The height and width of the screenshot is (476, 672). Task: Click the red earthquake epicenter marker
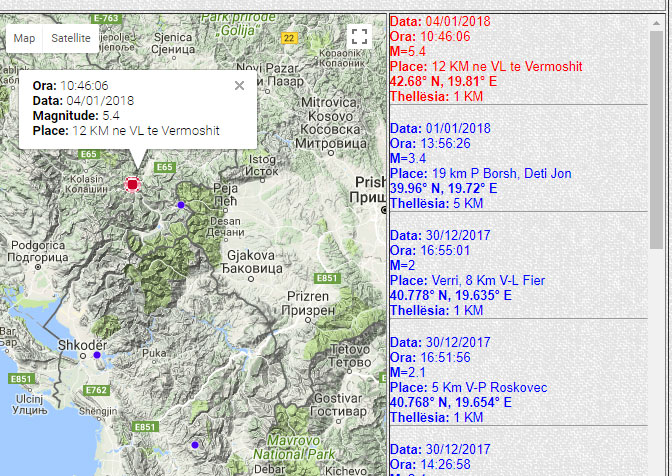point(132,184)
